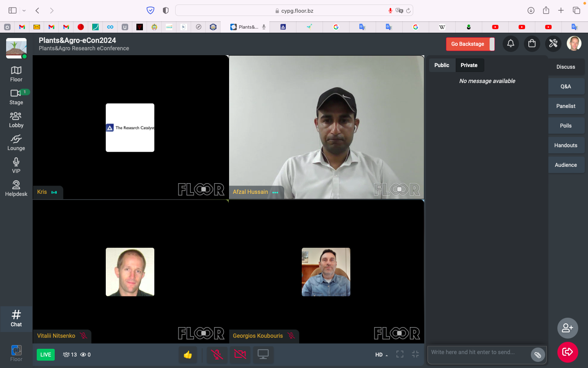Open the Share menu icon
Screen dimensions: 588x368
click(546, 11)
